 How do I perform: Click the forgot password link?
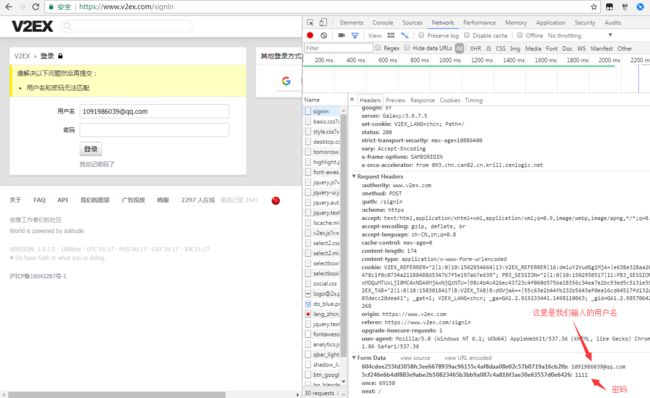click(x=97, y=164)
